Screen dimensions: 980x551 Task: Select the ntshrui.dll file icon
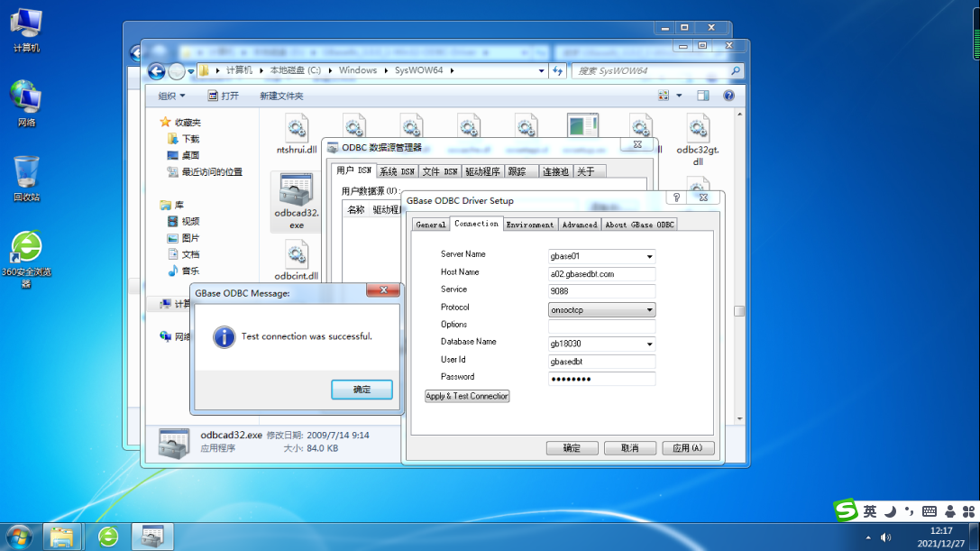(297, 133)
